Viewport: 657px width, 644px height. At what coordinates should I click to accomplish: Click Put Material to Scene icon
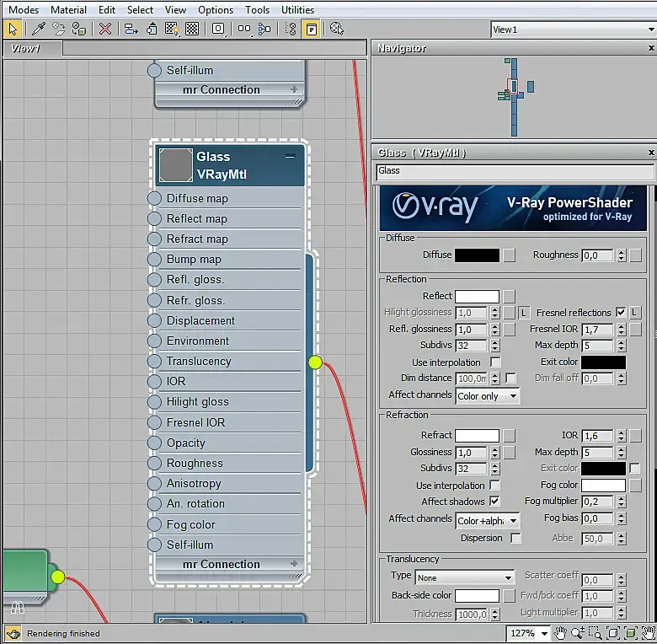(x=59, y=29)
